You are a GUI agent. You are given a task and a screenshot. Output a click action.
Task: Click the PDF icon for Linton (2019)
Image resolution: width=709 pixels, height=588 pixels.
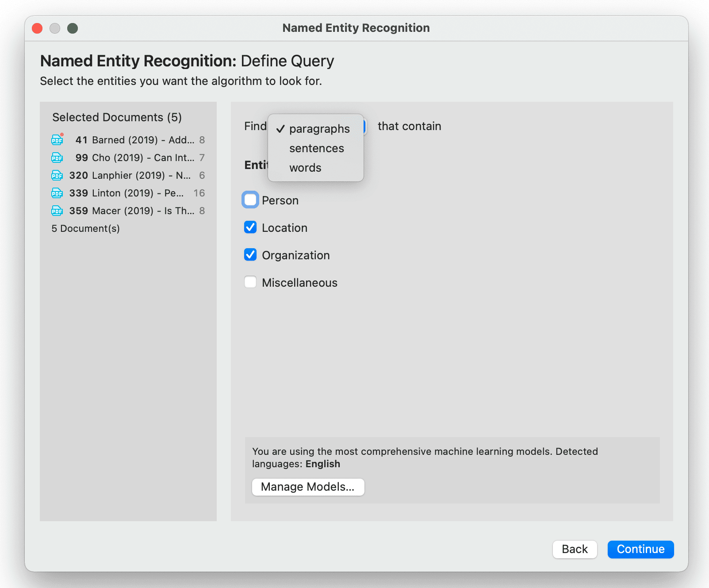coord(57,193)
